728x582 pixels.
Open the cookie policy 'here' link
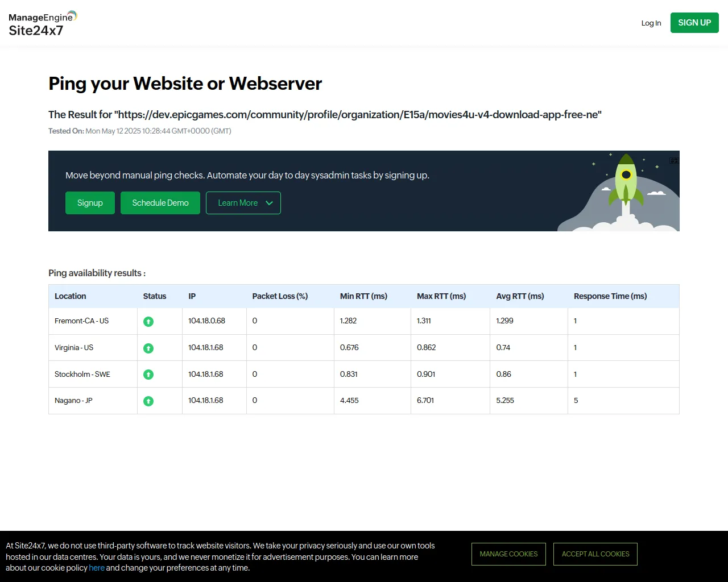coord(97,568)
